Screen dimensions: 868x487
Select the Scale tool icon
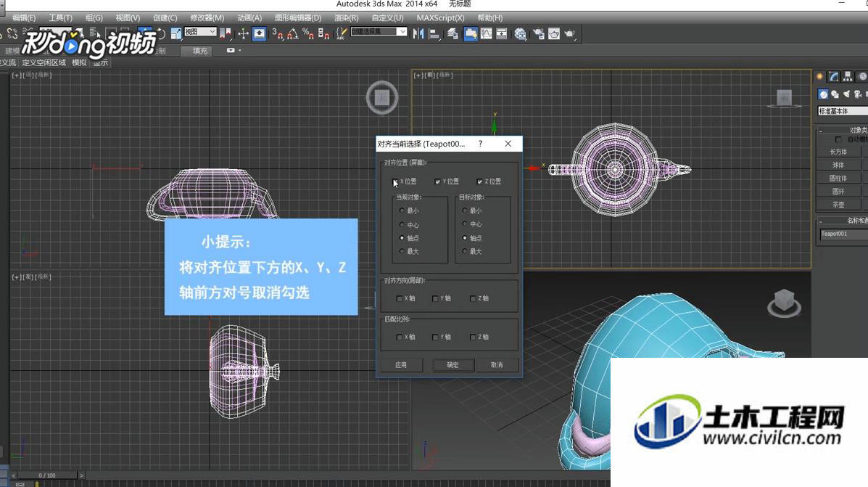tap(176, 34)
